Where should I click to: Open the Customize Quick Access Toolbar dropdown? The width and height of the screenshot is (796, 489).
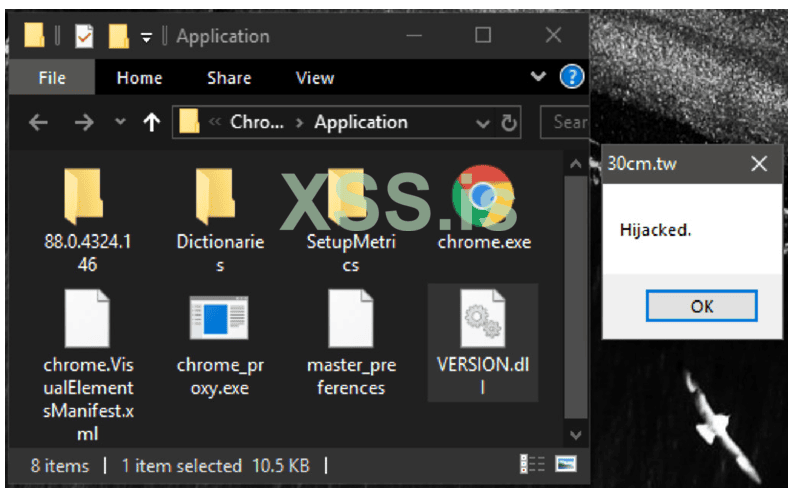pyautogui.click(x=146, y=37)
